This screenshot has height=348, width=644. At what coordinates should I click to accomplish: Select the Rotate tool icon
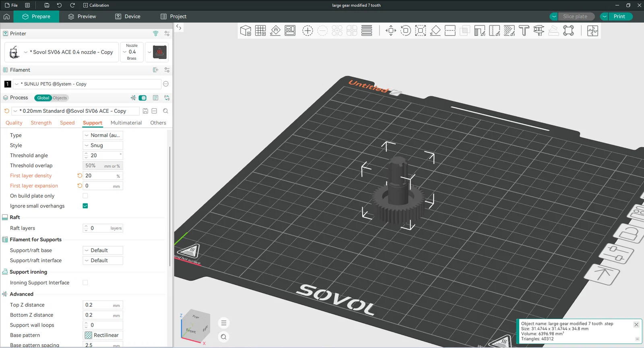click(406, 31)
